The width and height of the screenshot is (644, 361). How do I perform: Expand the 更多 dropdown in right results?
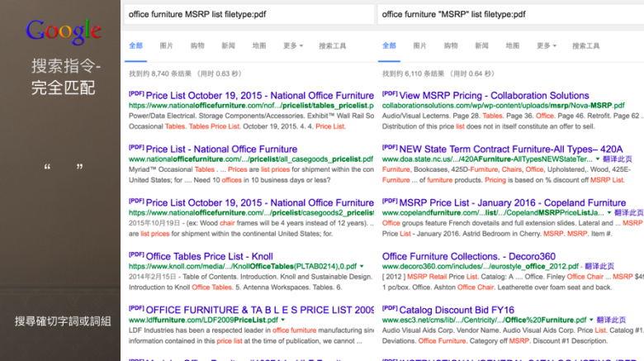point(547,45)
